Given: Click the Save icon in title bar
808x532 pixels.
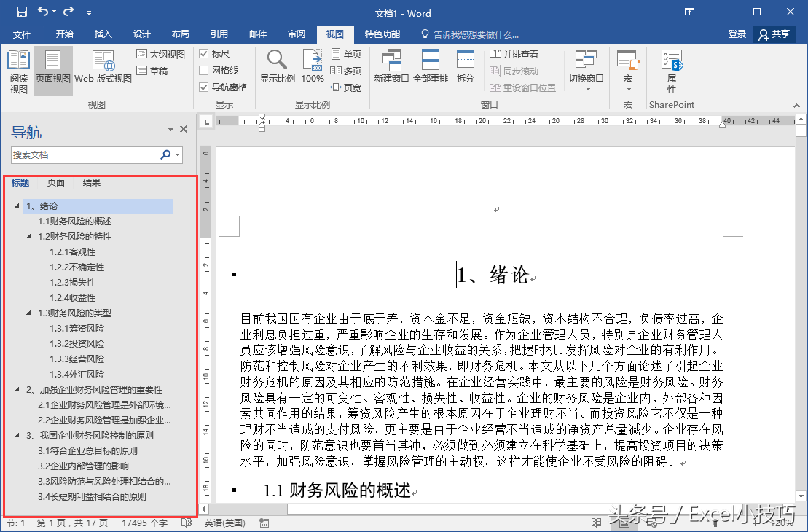Looking at the screenshot, I should click(21, 12).
